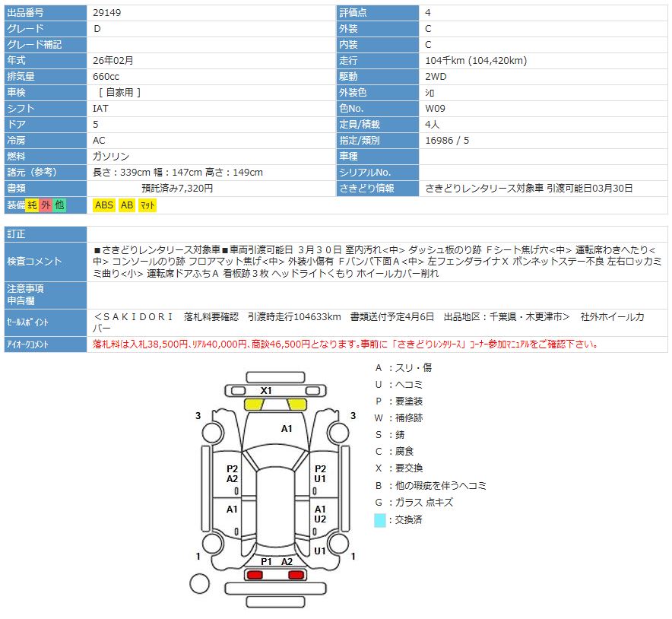Viewport: 672px width, 619px height.
Task: Select the yellow ﾏｯﾄ equipment tag
Action: click(x=148, y=205)
